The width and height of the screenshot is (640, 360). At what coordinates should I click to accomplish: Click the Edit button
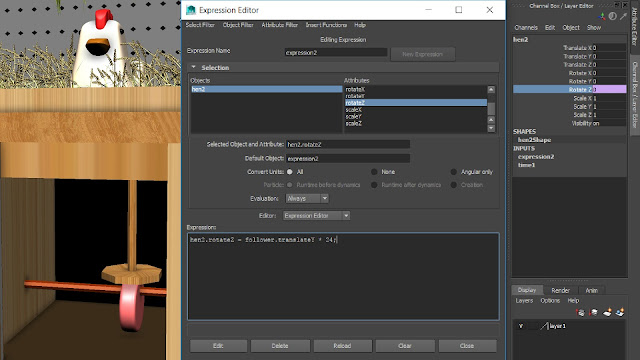(x=218, y=346)
